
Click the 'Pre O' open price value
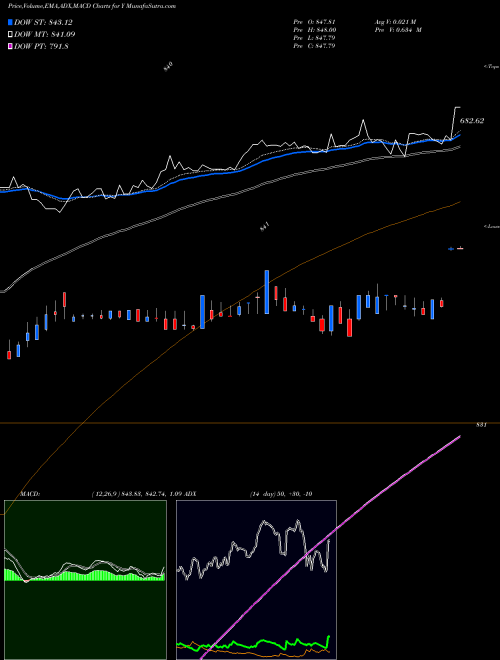tap(314, 22)
